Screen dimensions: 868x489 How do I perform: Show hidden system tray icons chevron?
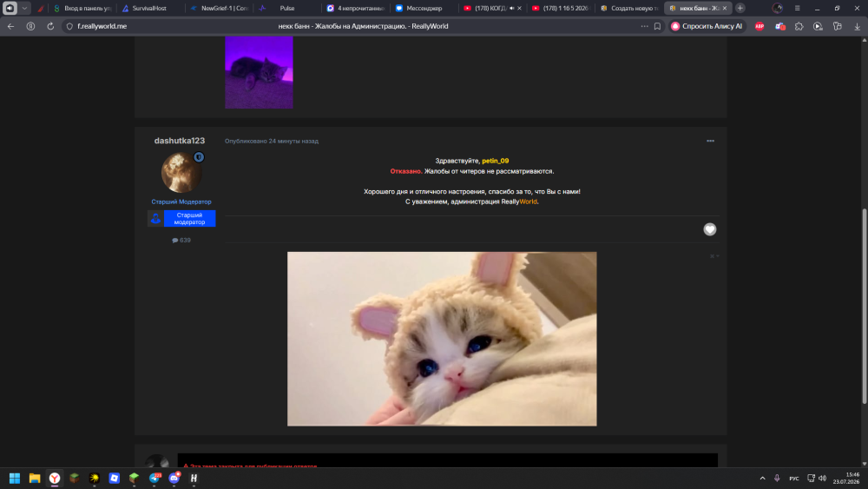tap(762, 478)
